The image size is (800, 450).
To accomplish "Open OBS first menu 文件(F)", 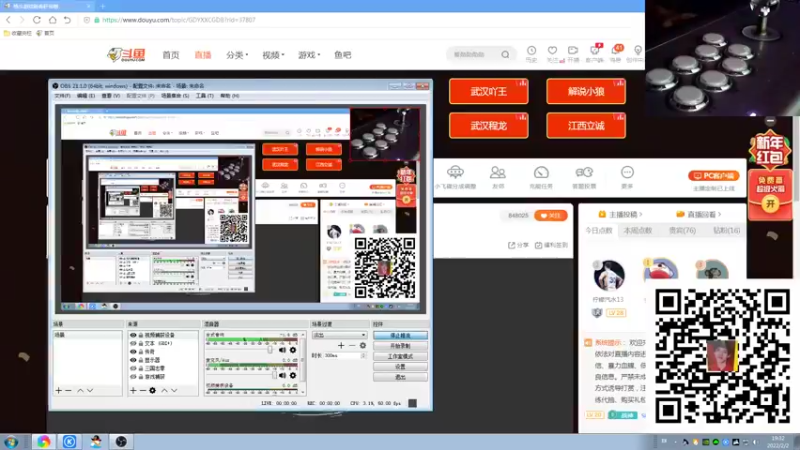I will (x=62, y=96).
